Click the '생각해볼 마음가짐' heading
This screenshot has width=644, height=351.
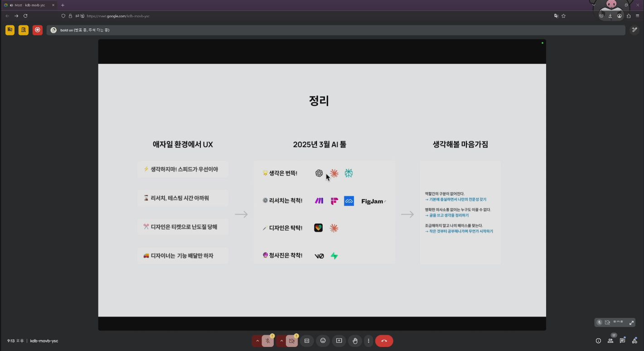[x=460, y=145]
